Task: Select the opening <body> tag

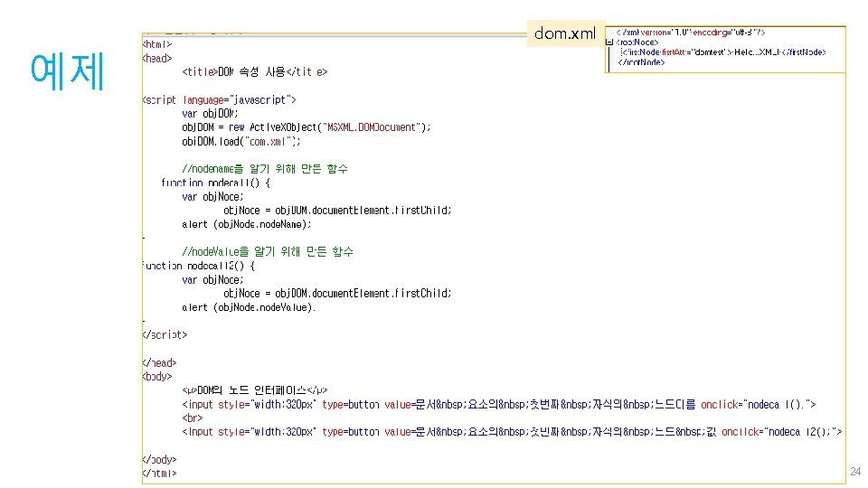Action: click(157, 376)
